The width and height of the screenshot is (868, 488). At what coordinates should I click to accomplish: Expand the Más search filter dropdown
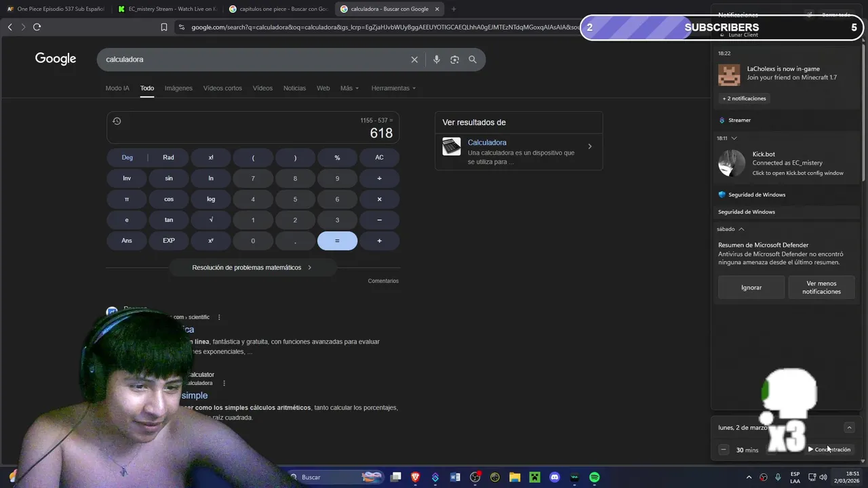[x=349, y=88]
